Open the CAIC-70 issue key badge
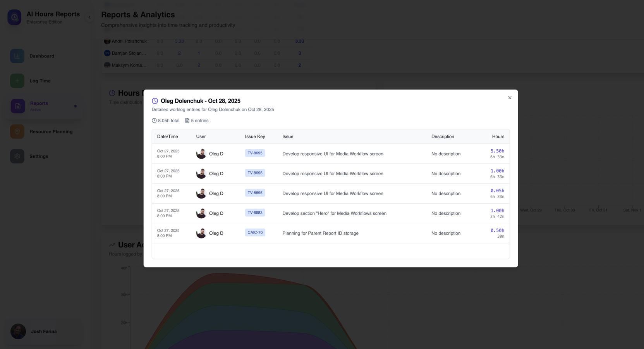This screenshot has width=644, height=349. click(255, 233)
